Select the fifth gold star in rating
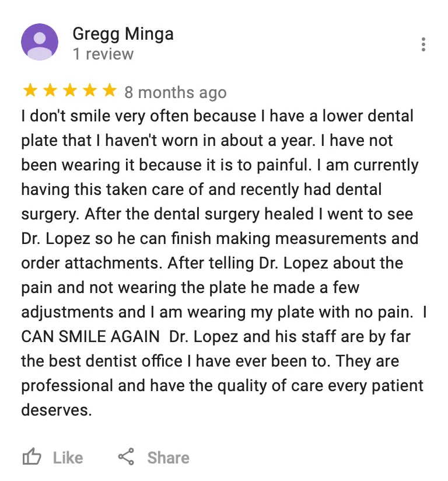Screen dimensions: 448x481 coord(110,90)
